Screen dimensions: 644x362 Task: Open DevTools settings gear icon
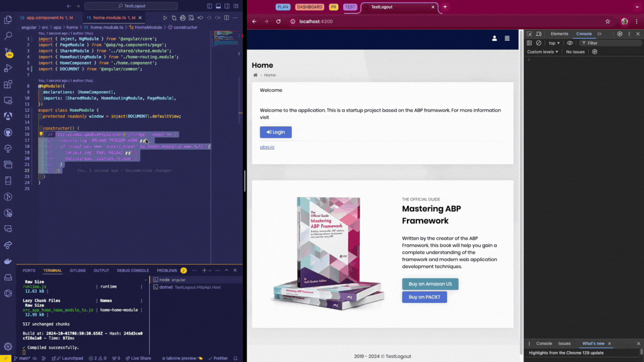(x=619, y=34)
